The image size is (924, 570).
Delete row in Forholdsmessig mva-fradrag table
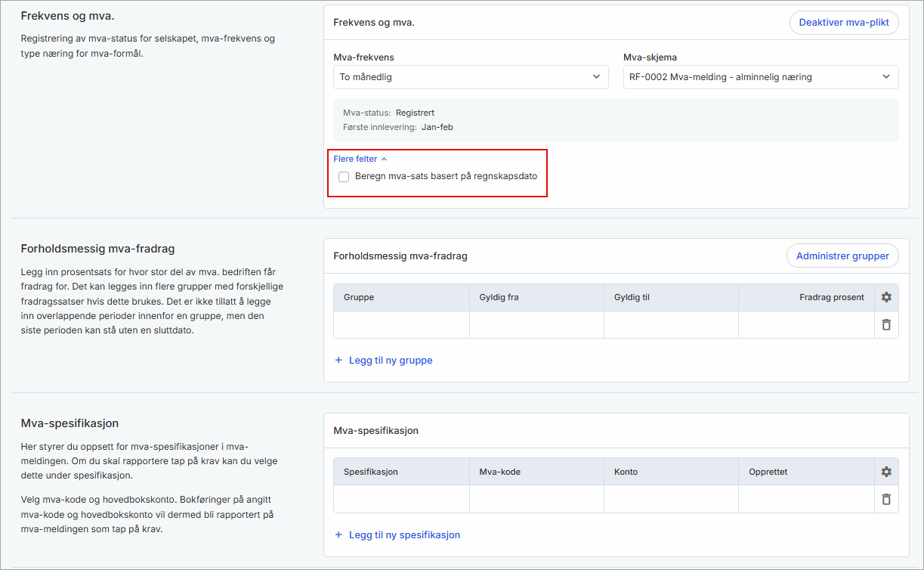coord(886,324)
